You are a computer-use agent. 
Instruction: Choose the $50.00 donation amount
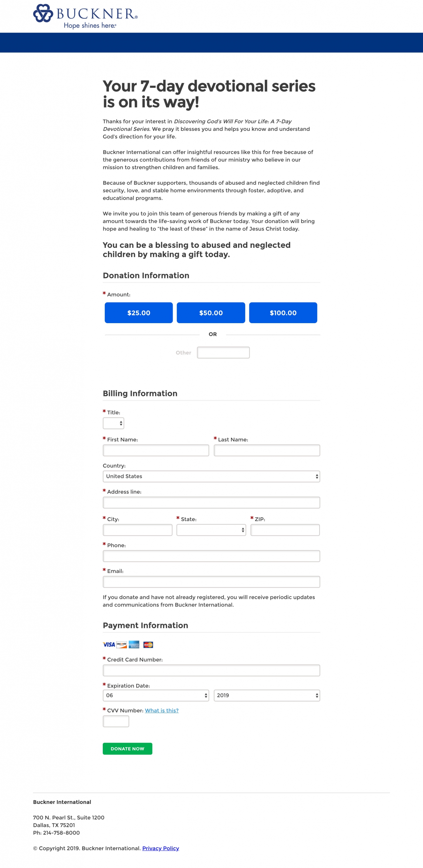click(x=211, y=313)
